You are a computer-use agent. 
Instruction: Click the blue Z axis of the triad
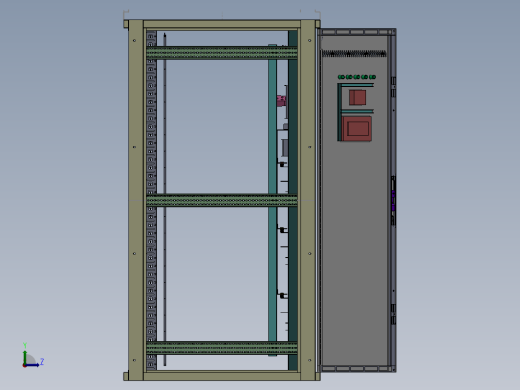32,365
